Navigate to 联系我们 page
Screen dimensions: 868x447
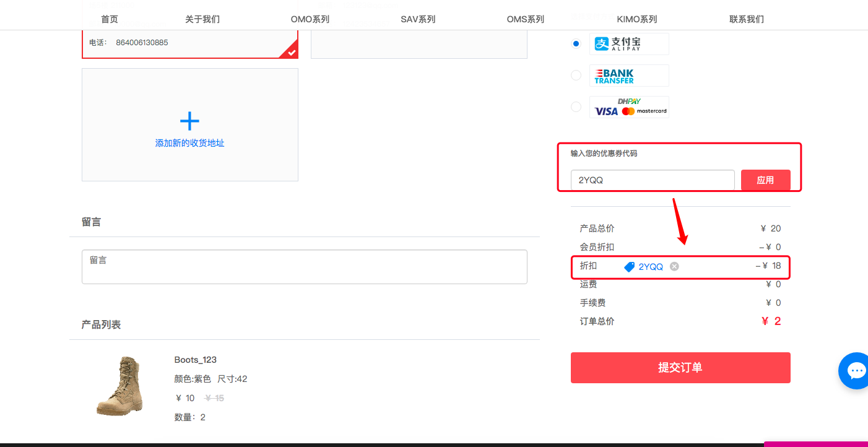[x=746, y=19]
